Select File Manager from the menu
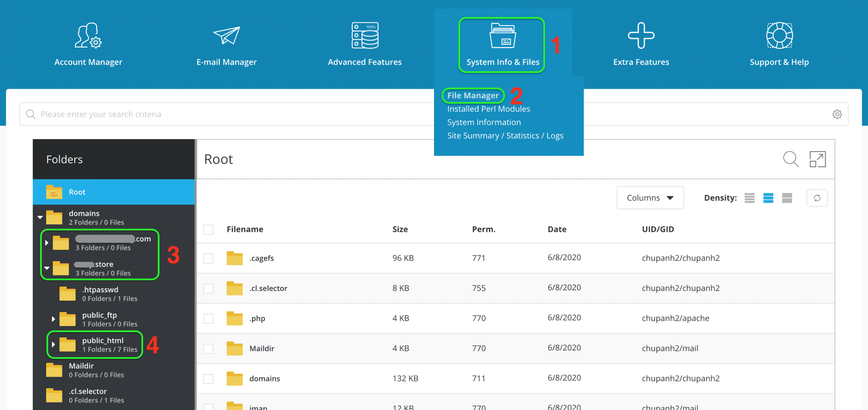The image size is (868, 410). pos(473,96)
